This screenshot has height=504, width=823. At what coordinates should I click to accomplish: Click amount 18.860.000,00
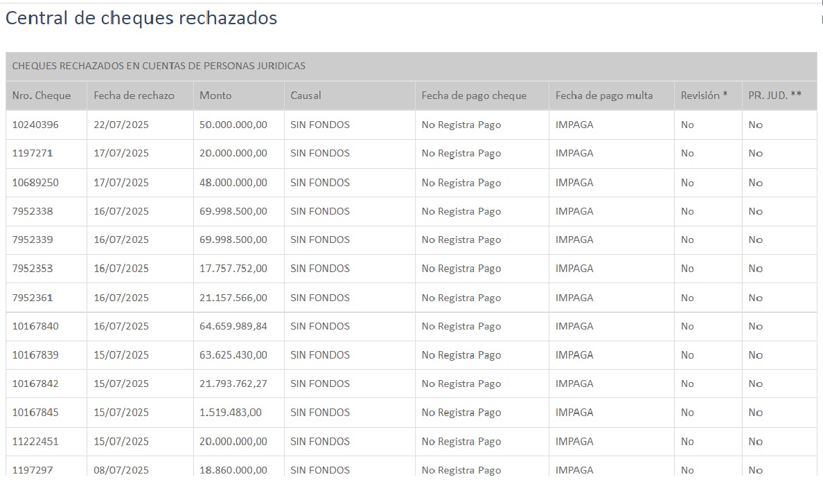(x=233, y=470)
